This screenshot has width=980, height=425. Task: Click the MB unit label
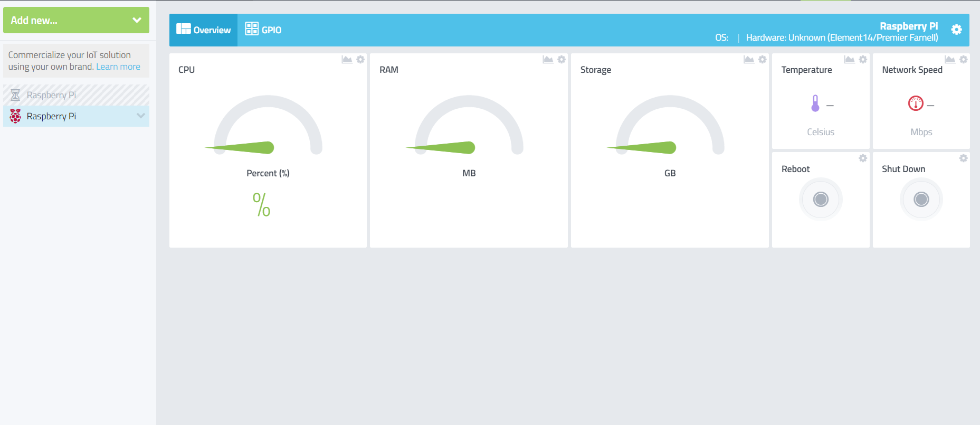[469, 173]
